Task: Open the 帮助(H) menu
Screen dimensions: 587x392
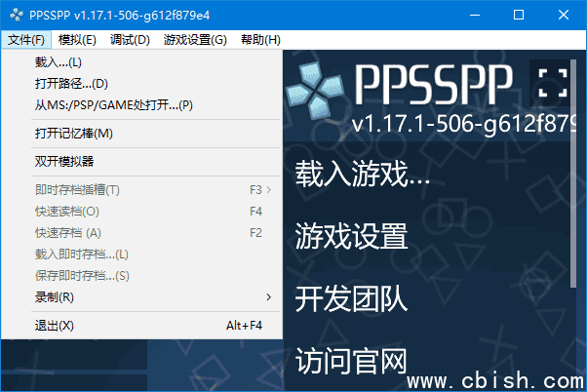Action: (x=259, y=40)
